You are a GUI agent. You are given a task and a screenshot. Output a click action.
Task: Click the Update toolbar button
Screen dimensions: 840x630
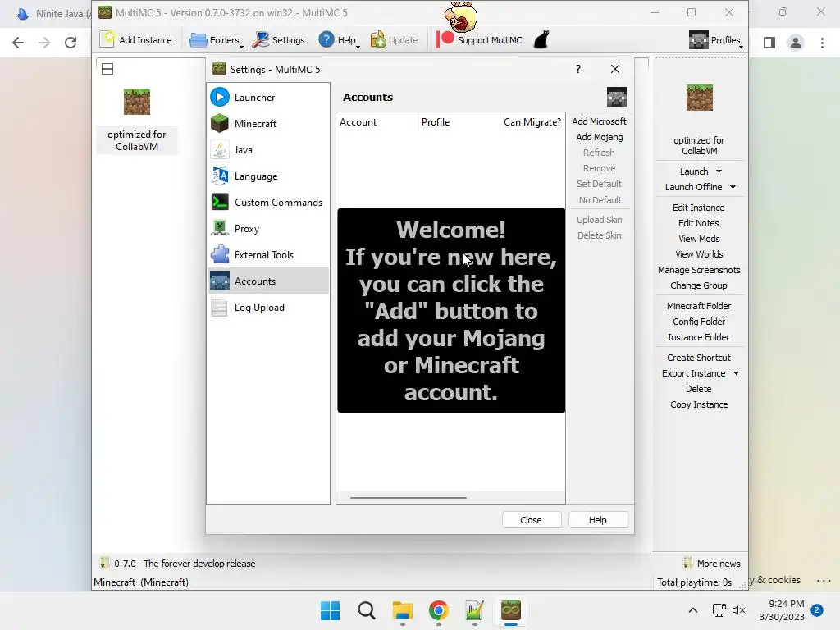(x=395, y=40)
